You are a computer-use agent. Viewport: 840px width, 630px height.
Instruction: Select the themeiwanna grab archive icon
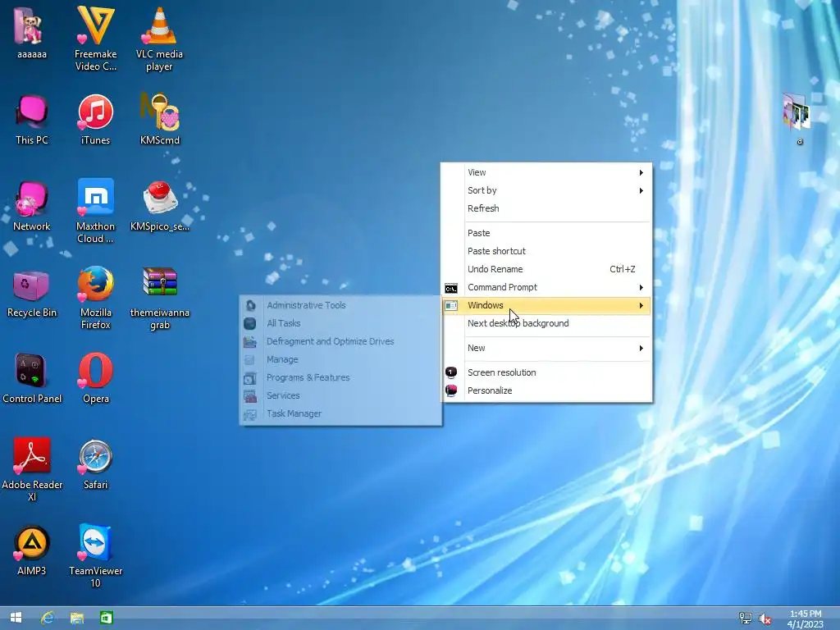coord(159,297)
